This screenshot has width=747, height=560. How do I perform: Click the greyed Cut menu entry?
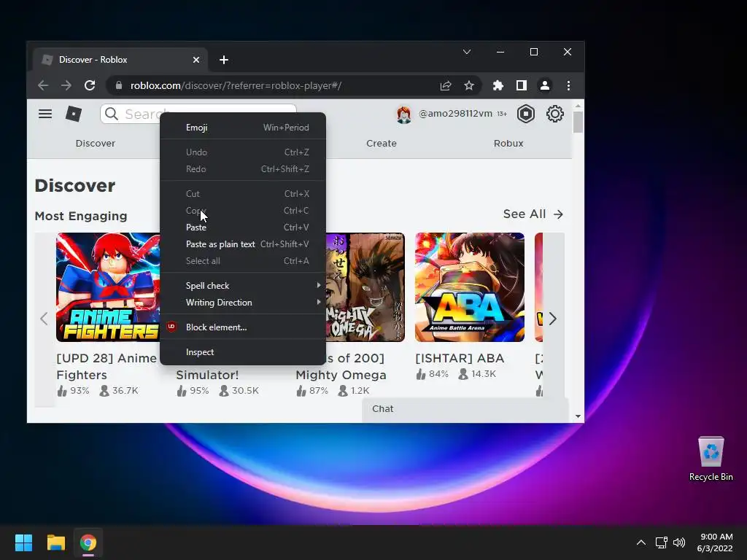243,194
